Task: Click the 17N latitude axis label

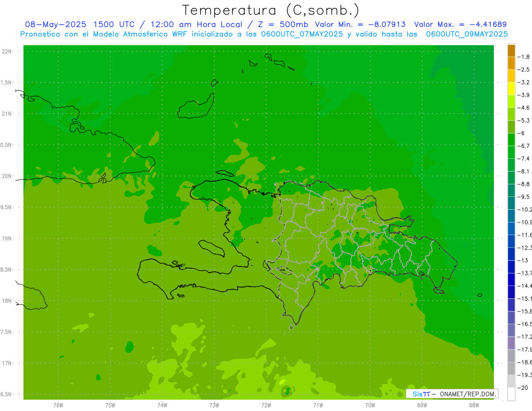Action: pos(7,363)
